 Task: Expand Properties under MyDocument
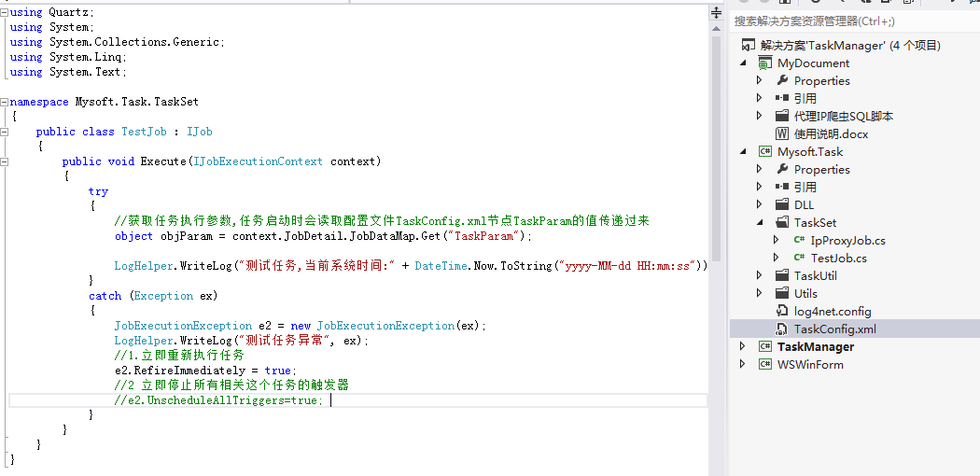pyautogui.click(x=760, y=80)
